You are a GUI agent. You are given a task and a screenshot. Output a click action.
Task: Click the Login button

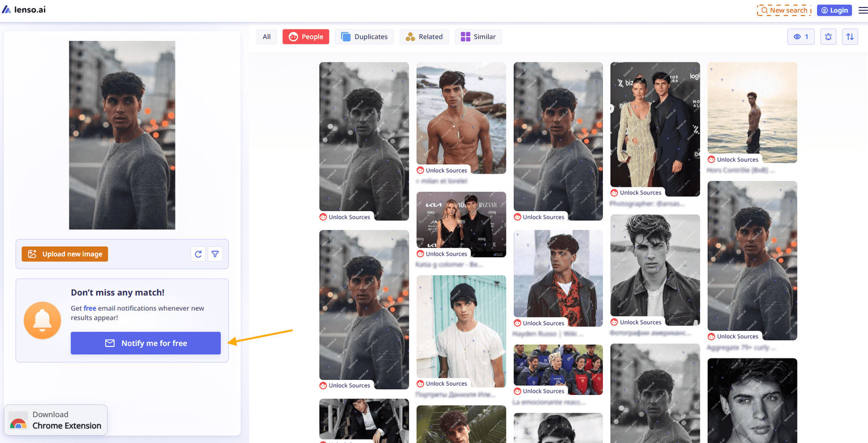(834, 10)
